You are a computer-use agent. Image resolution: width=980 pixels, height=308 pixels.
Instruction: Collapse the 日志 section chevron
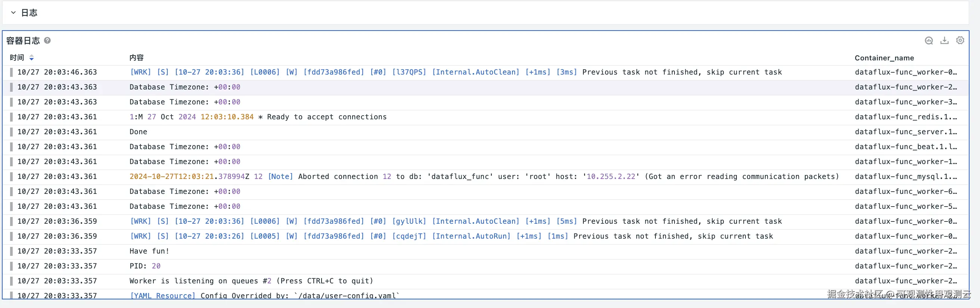(13, 13)
